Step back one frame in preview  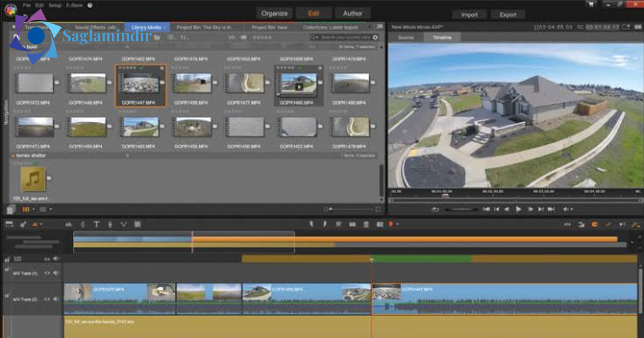pos(507,209)
